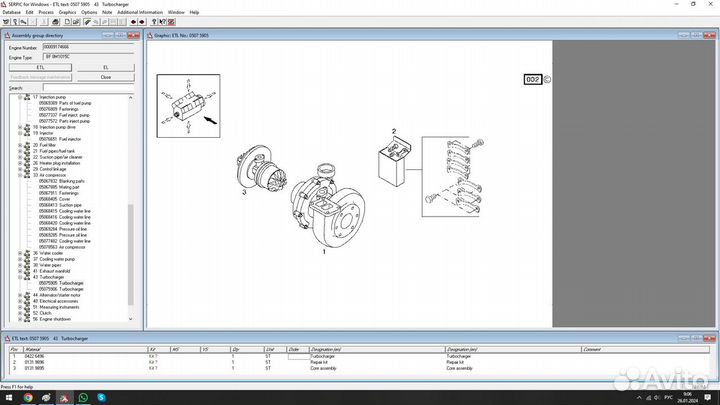Click the ETL button

[40, 67]
